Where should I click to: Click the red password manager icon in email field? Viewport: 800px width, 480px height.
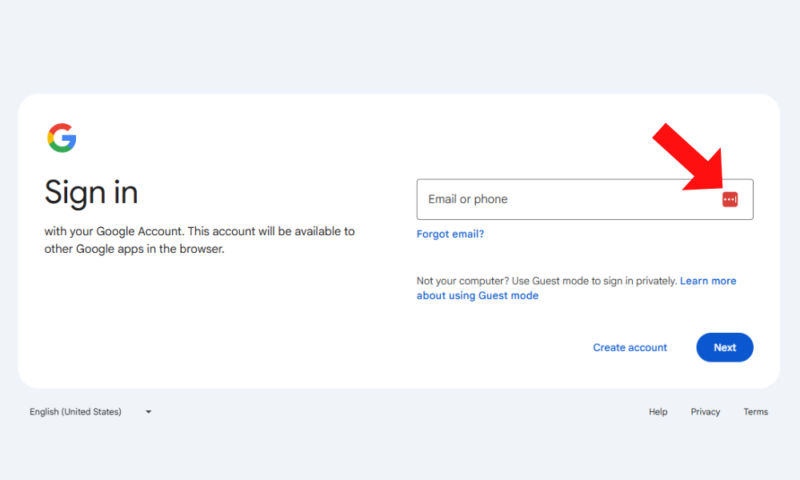pos(730,199)
